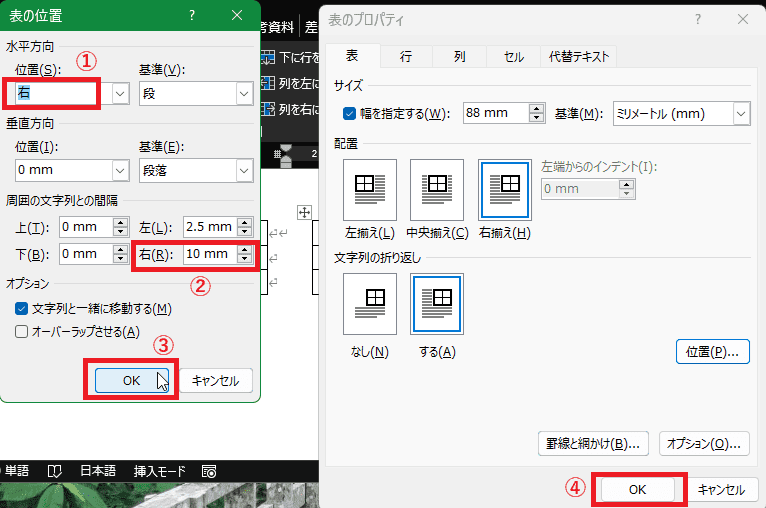
Task: Select the 右揃え (right align) table icon
Action: click(x=505, y=189)
